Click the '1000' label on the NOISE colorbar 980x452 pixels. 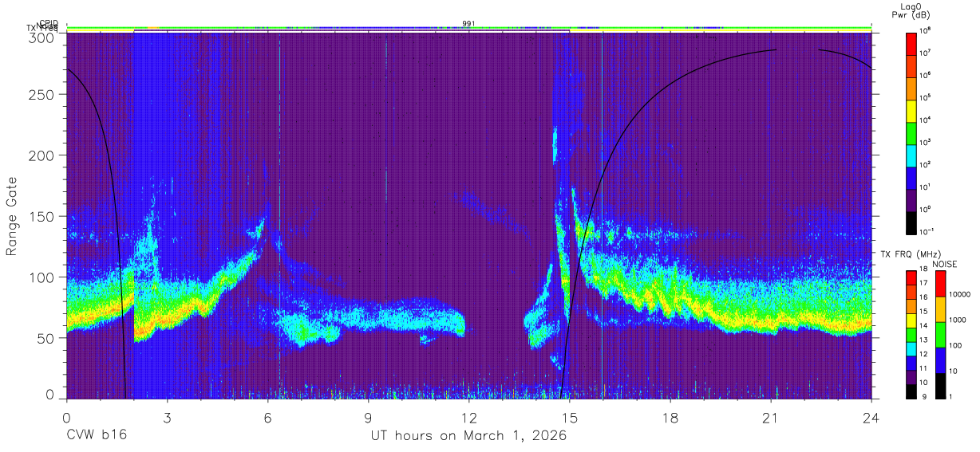pyautogui.click(x=958, y=320)
